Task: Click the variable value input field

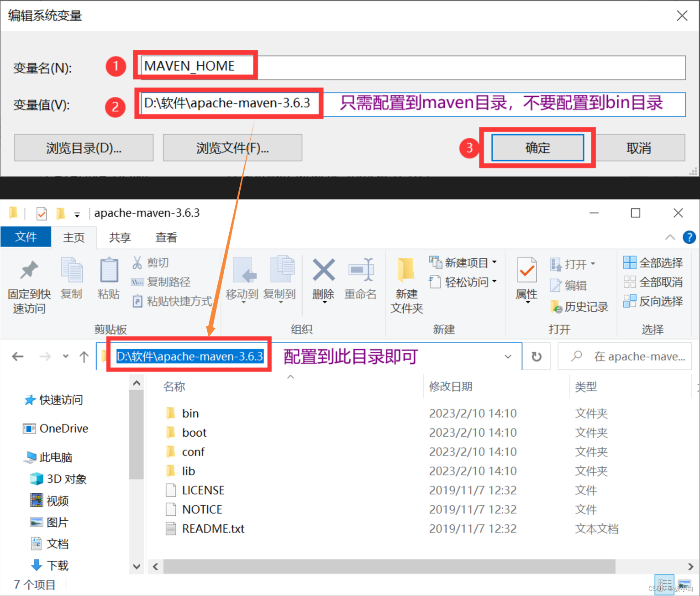Action: point(413,104)
